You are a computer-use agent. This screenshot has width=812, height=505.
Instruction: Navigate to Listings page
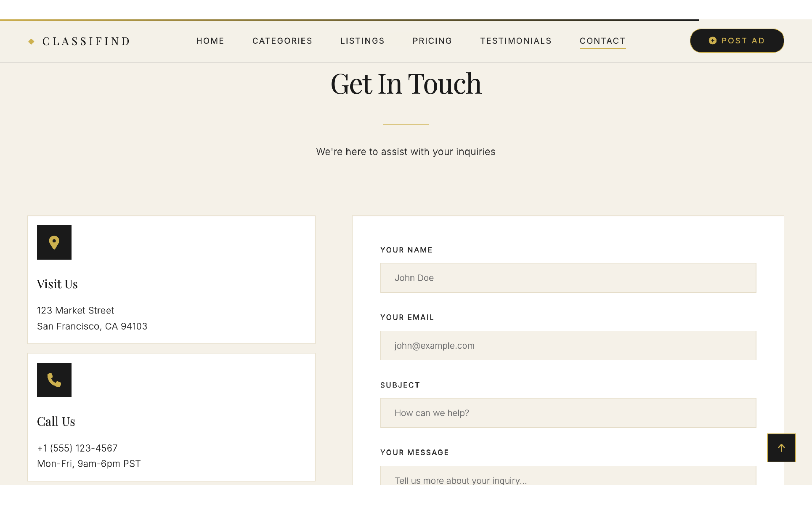(362, 41)
